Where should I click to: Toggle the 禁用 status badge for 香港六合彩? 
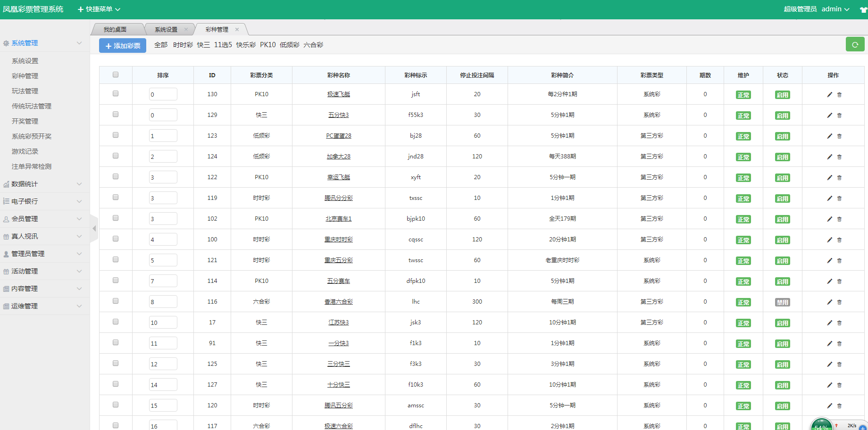coord(782,303)
